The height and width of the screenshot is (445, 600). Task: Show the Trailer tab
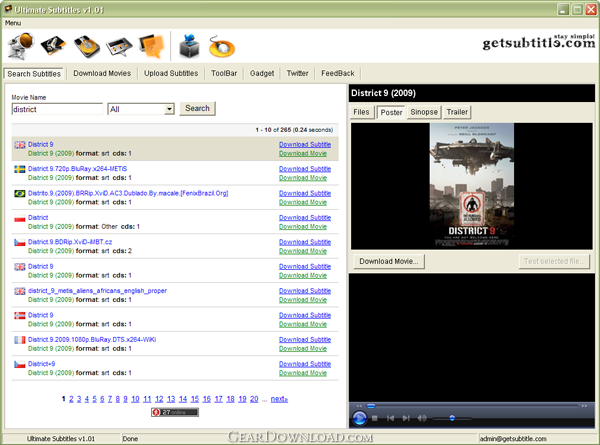[x=457, y=112]
